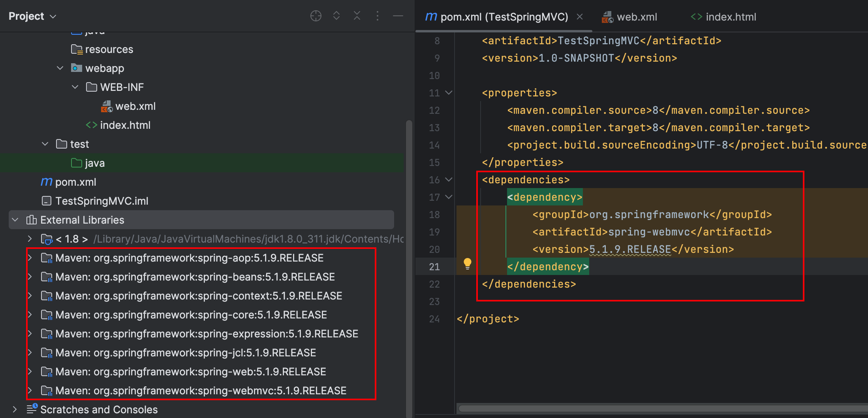Click the WEB-INF folder icon

(92, 87)
